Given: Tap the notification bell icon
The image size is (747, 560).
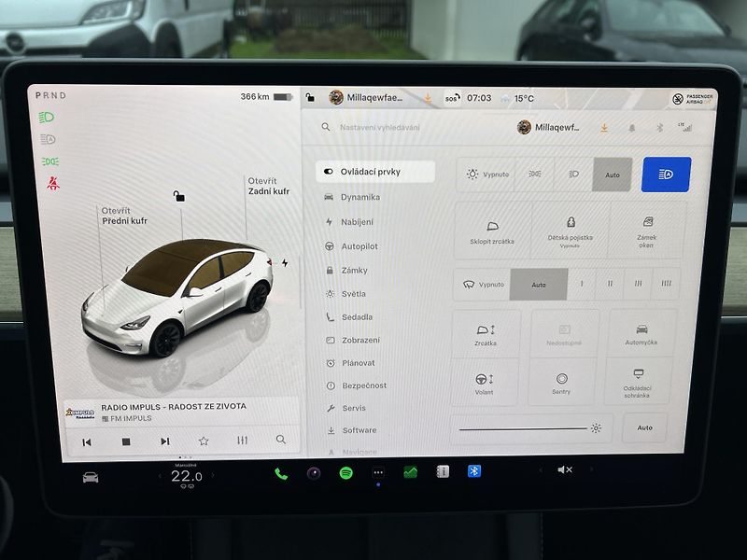Looking at the screenshot, I should pyautogui.click(x=632, y=128).
